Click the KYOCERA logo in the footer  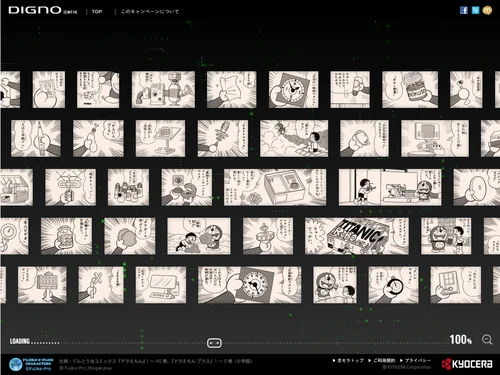(x=467, y=364)
